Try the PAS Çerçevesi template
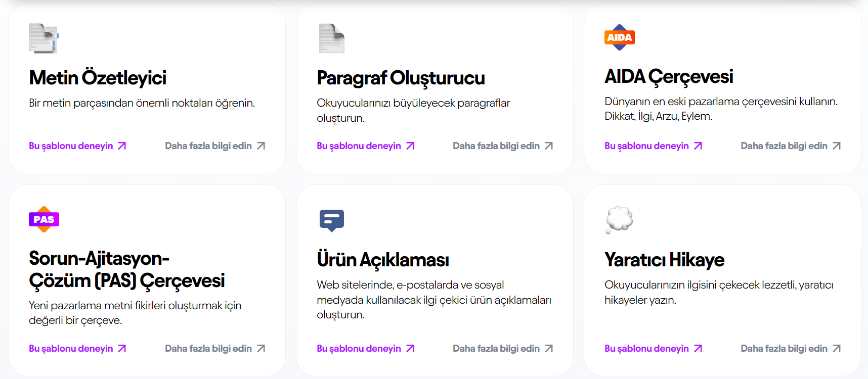868x379 pixels. (x=77, y=349)
